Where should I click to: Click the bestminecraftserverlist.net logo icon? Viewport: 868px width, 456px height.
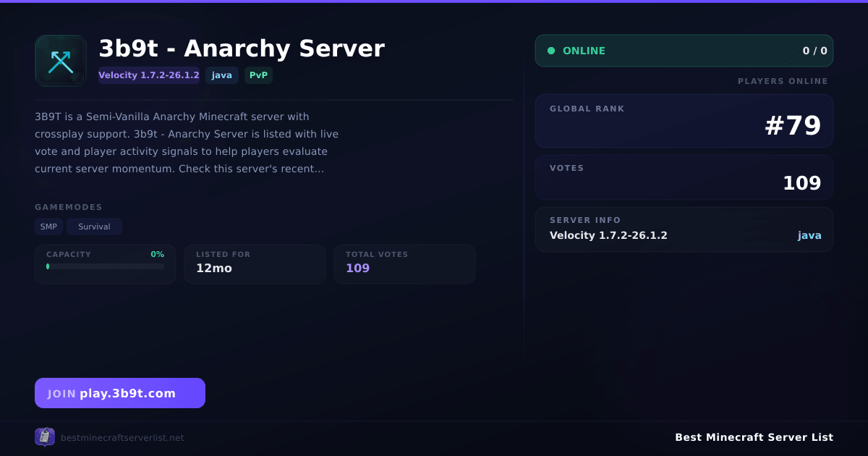tap(45, 437)
